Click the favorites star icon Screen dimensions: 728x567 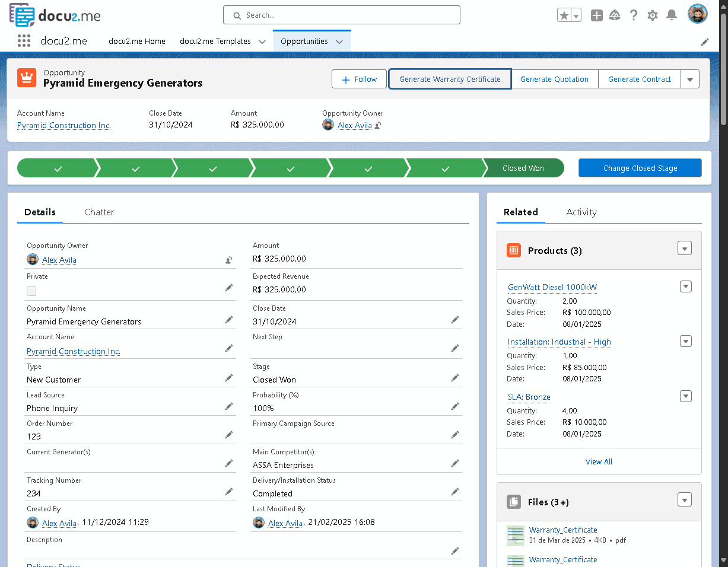(x=564, y=16)
